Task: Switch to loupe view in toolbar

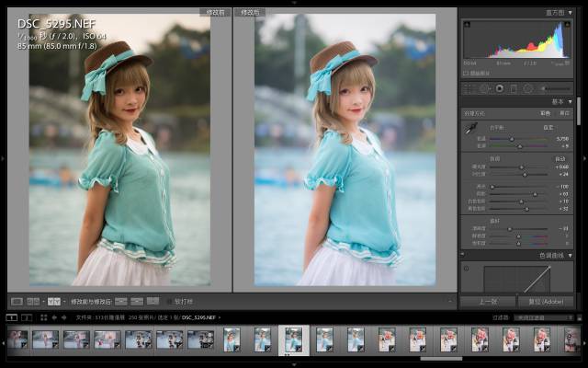Action: (17, 302)
